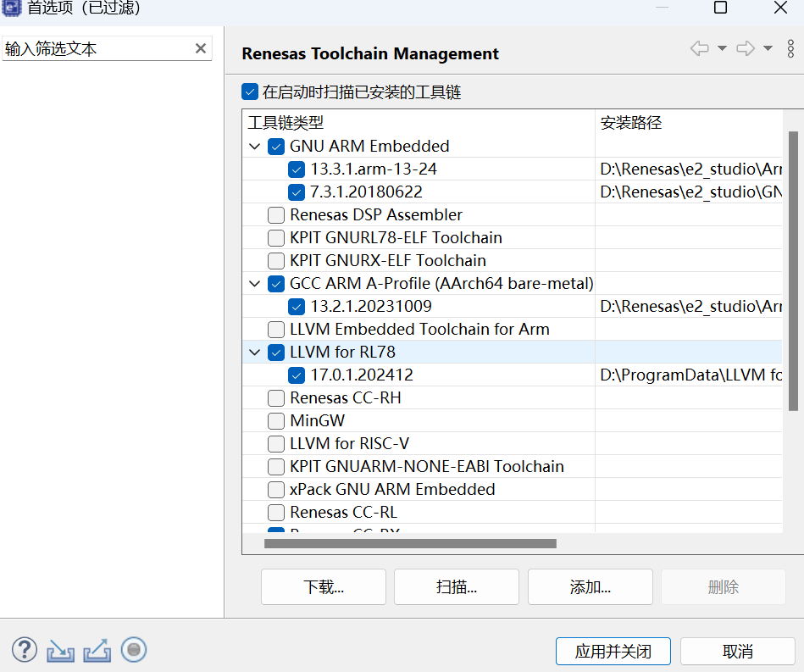Image resolution: width=804 pixels, height=672 pixels.
Task: Enable KPIT GNUARM-NONE-EABI Toolchain checkbox
Action: tap(276, 467)
